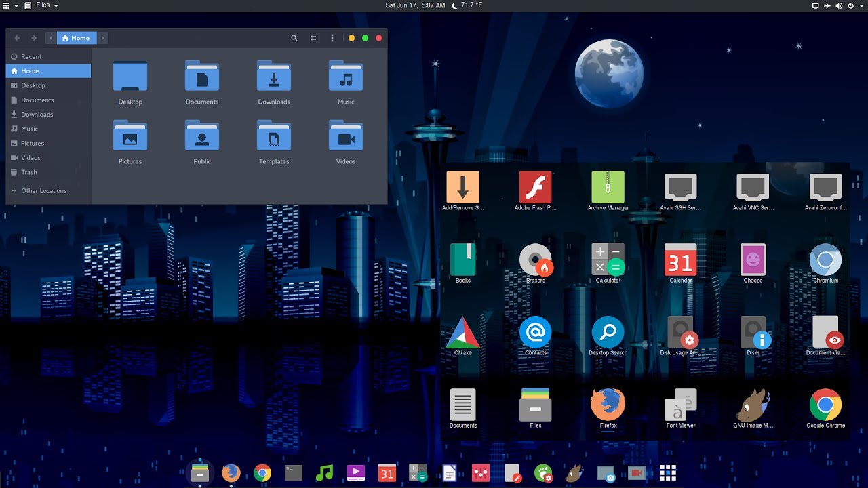This screenshot has height=488, width=868.
Task: Toggle list view in Files window
Action: tap(313, 38)
